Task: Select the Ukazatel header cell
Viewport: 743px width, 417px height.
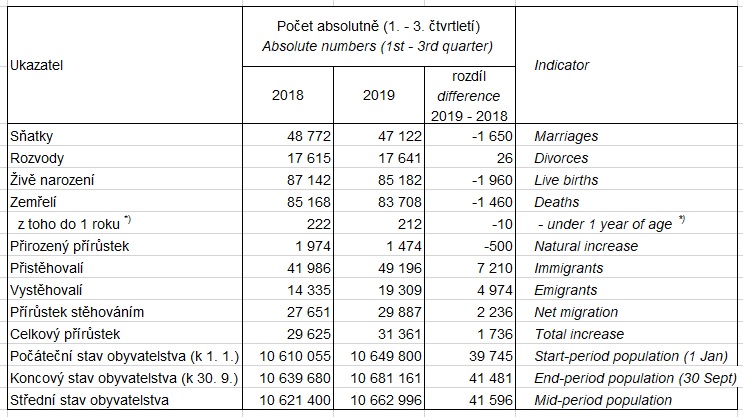Action: (125, 65)
